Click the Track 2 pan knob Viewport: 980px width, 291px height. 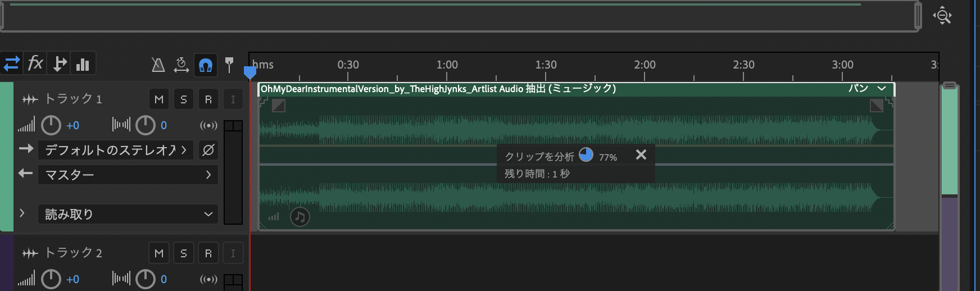tap(146, 279)
